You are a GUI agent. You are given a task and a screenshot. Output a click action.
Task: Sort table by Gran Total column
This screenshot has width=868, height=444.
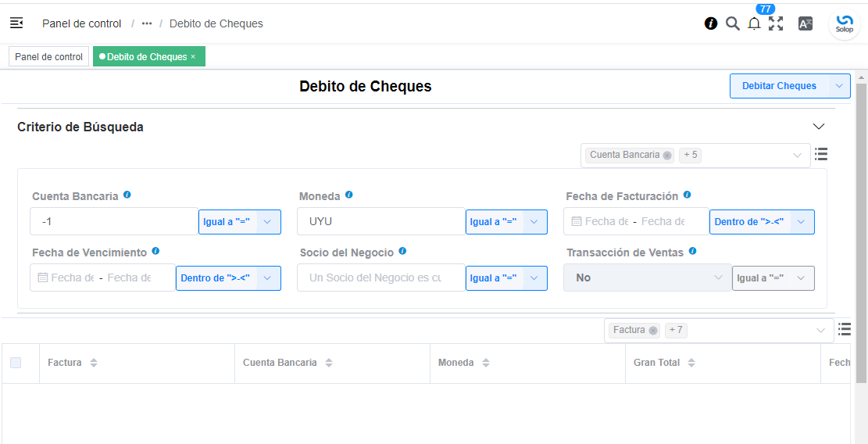691,363
